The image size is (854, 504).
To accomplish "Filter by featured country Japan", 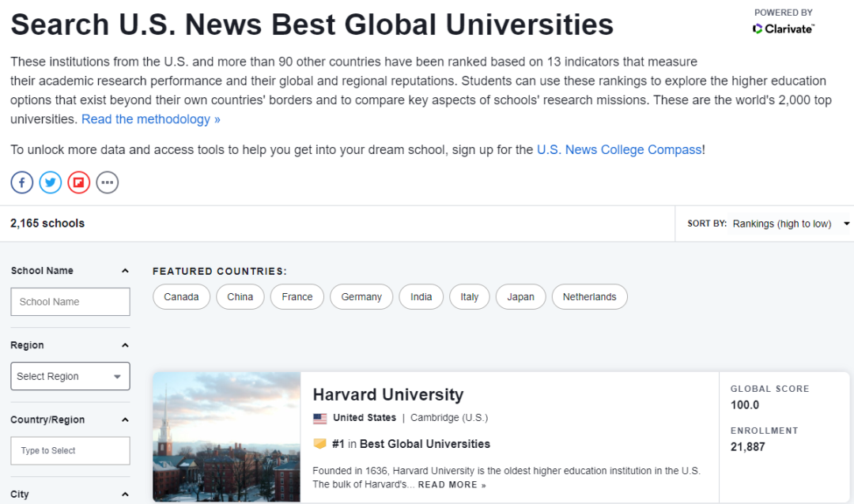I will coord(520,297).
